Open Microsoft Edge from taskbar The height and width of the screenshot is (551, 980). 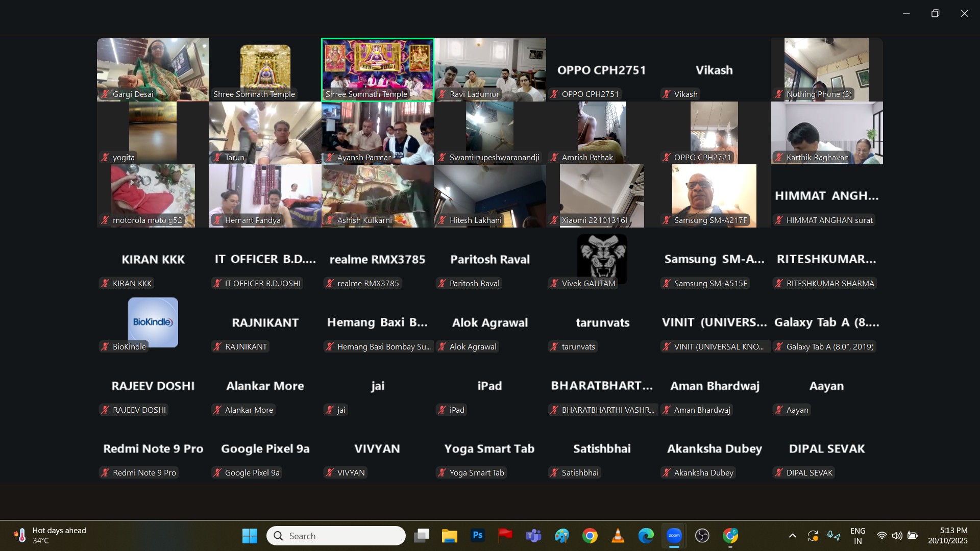pos(646,536)
